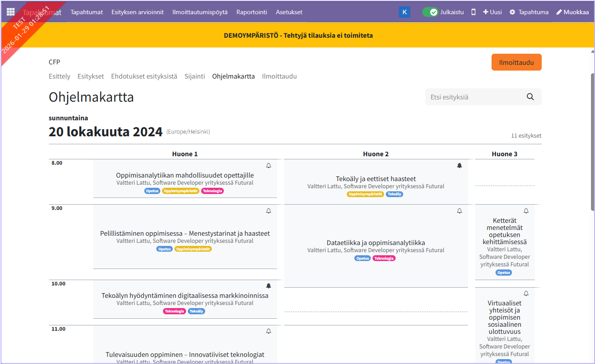Click the mobile preview phone icon

pyautogui.click(x=473, y=12)
